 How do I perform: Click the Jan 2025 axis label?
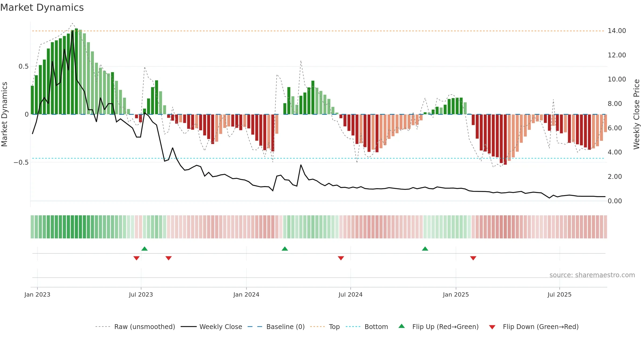point(456,294)
